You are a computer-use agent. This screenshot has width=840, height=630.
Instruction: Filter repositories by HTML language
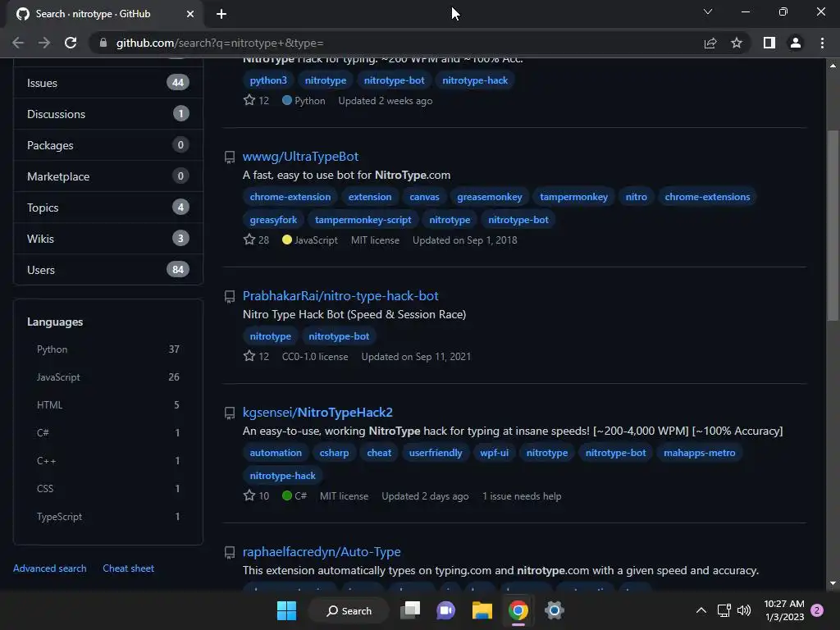coord(107,405)
